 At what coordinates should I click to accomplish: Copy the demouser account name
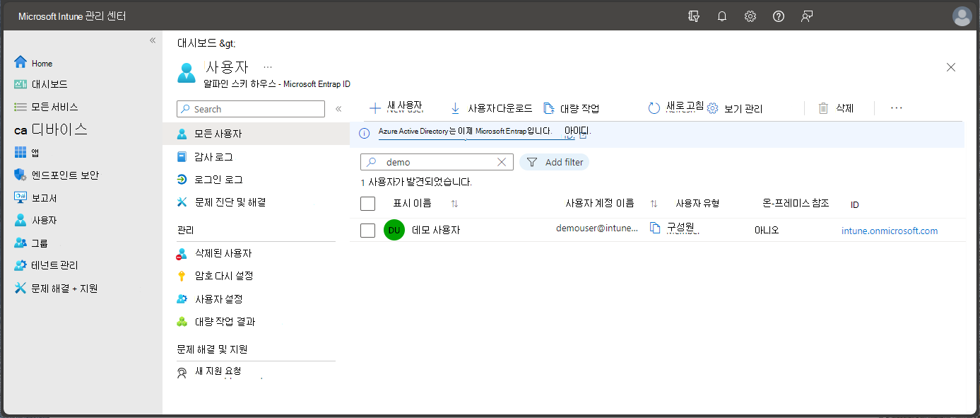pos(655,228)
